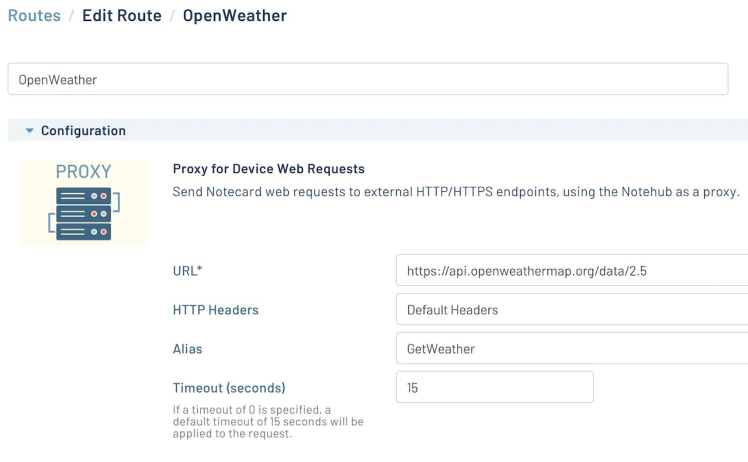Image resolution: width=748 pixels, height=462 pixels.
Task: Click the Timeout seconds input box
Action: (x=494, y=387)
